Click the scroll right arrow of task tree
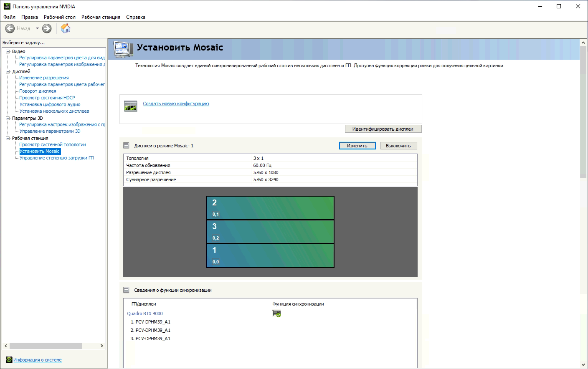This screenshot has width=588, height=369. point(101,346)
